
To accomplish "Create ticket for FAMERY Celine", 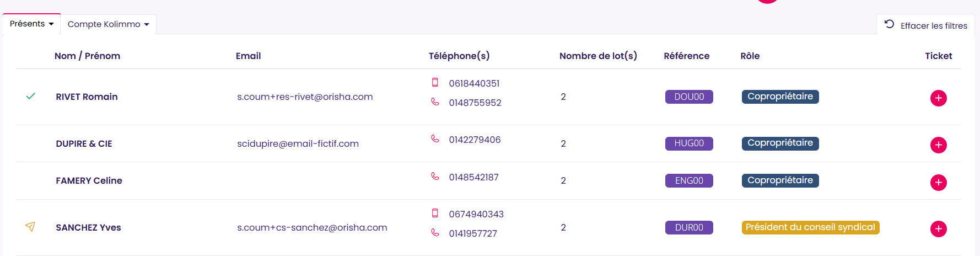I will [938, 183].
